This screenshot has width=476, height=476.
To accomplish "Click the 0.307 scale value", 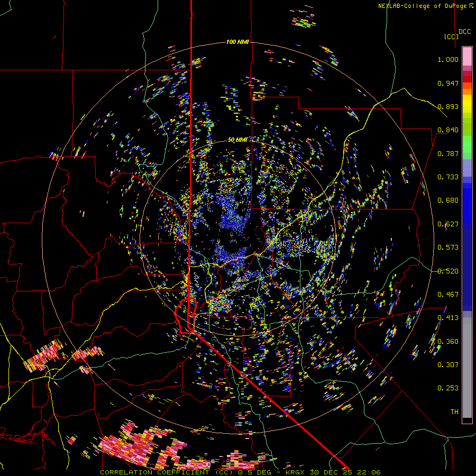I will click(x=448, y=365).
